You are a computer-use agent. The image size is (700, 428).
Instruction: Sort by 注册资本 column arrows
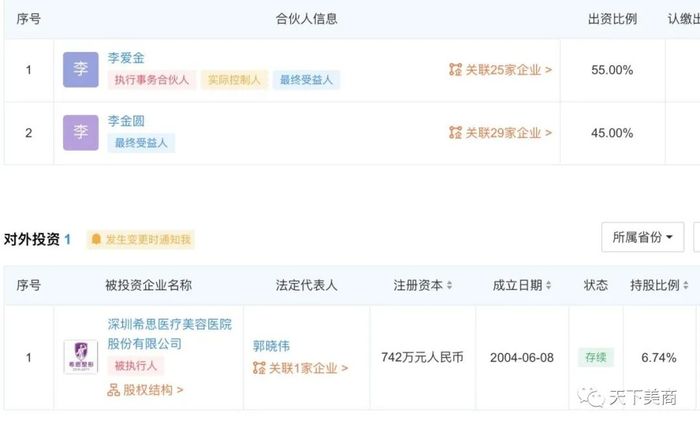pyautogui.click(x=449, y=285)
